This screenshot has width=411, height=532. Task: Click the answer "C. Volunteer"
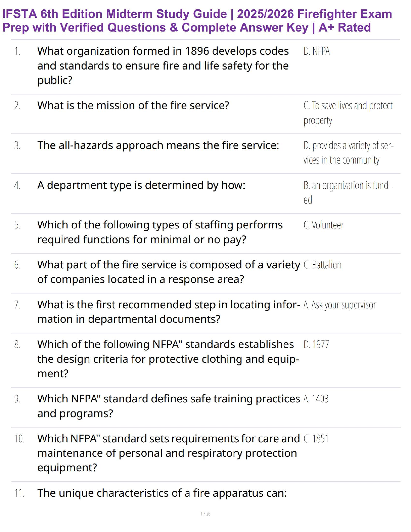pos(324,225)
